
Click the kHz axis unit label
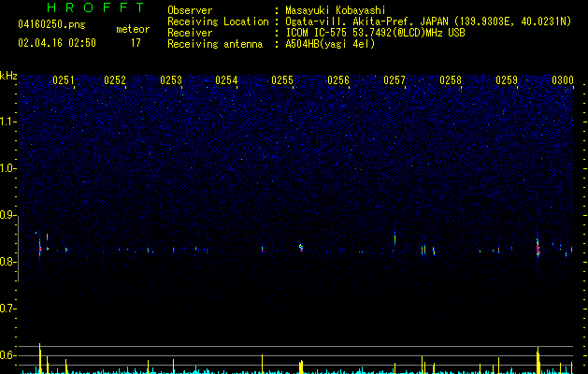pos(8,76)
